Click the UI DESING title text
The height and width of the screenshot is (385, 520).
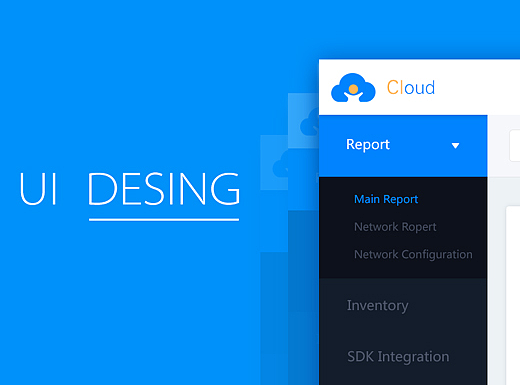tap(130, 189)
